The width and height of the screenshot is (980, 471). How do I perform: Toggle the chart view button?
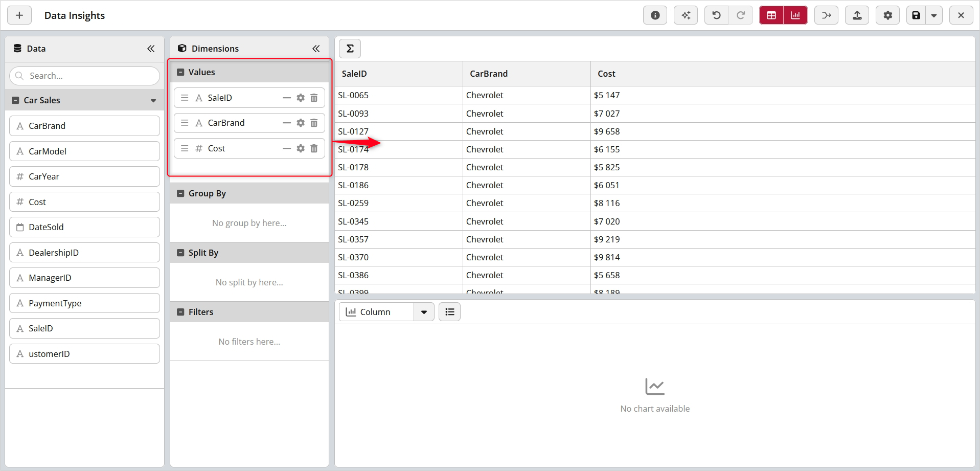click(x=795, y=15)
